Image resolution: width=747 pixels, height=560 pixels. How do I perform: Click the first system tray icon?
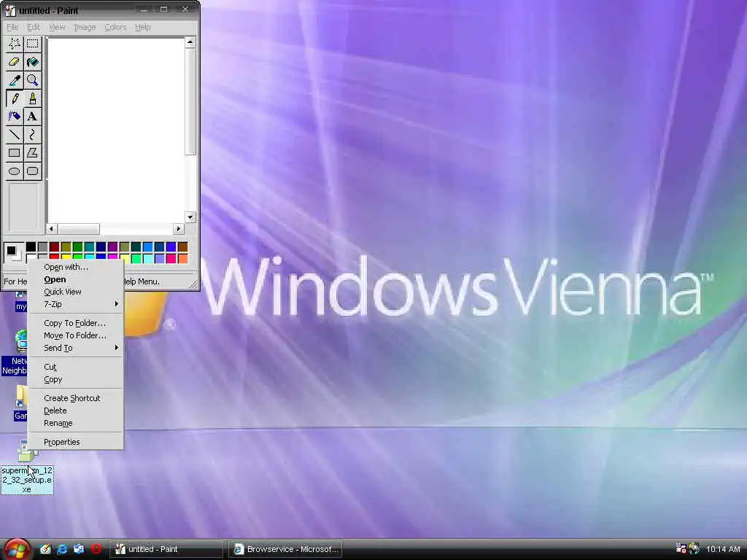tap(681, 548)
